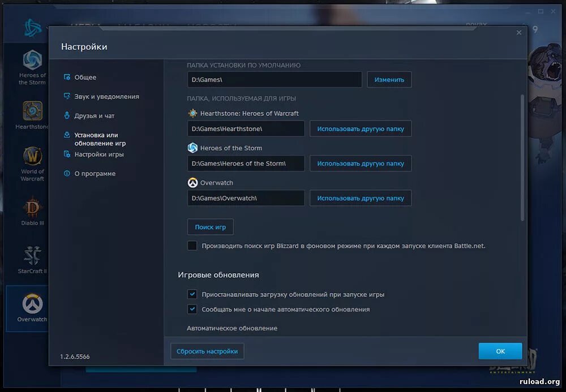The height and width of the screenshot is (392, 566).
Task: Click the icon next to Звук и уведомления
Action: (67, 96)
